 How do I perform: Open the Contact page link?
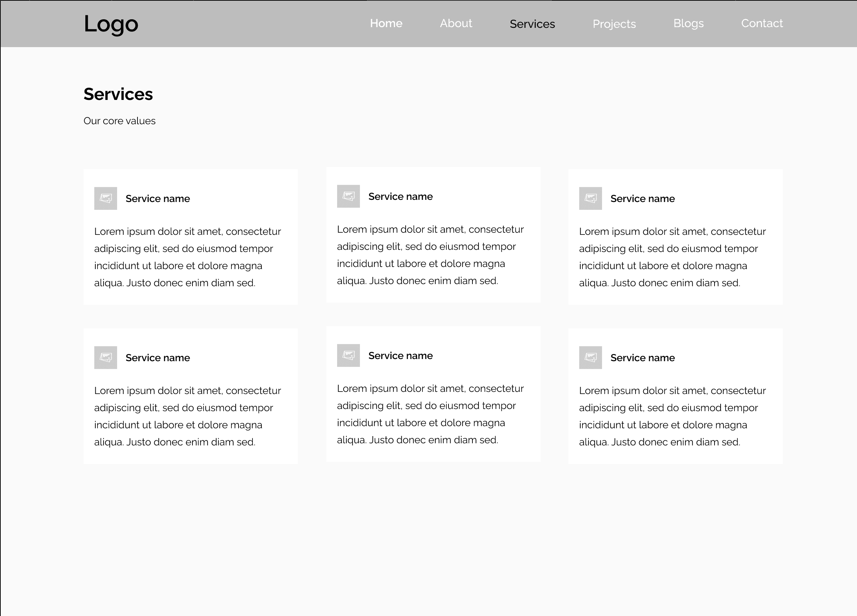coord(762,24)
